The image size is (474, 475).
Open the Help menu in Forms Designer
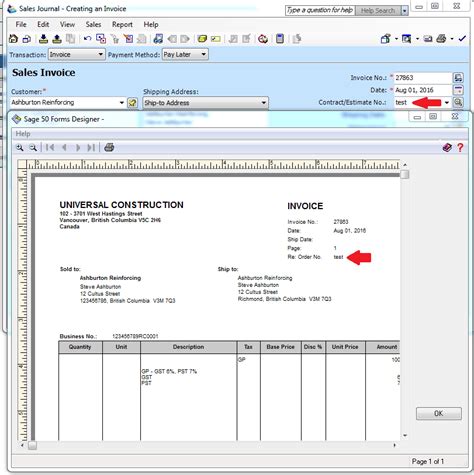click(23, 134)
